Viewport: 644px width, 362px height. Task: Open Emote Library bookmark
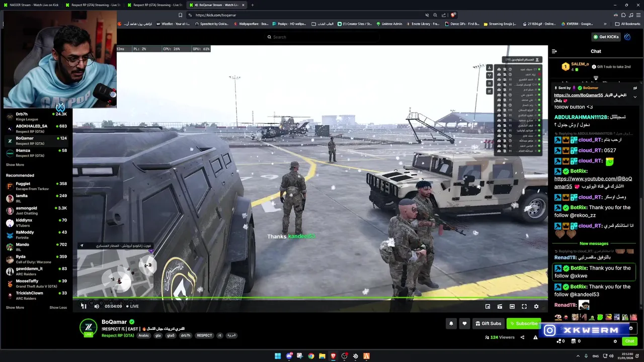[422, 24]
